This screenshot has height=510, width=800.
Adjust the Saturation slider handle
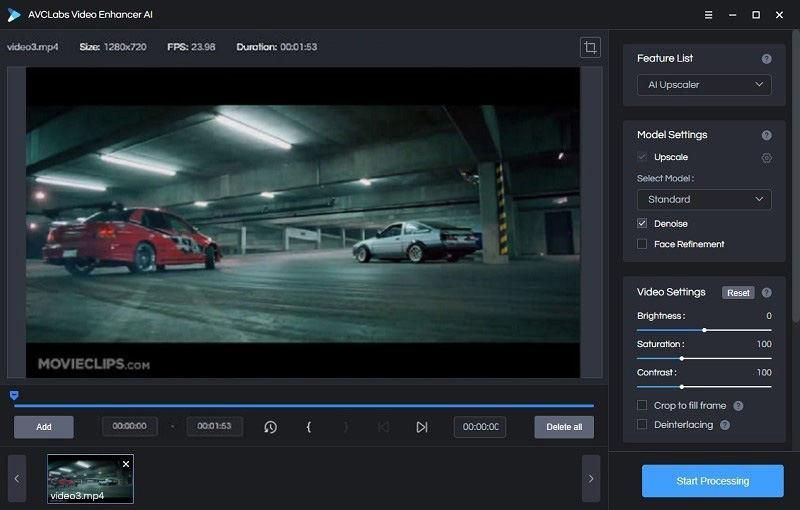682,359
